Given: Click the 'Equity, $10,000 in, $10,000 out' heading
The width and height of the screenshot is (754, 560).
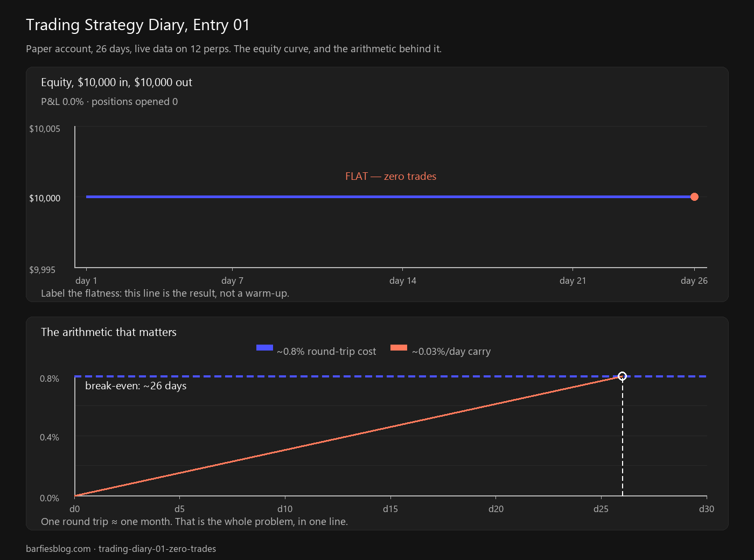Looking at the screenshot, I should pyautogui.click(x=116, y=82).
